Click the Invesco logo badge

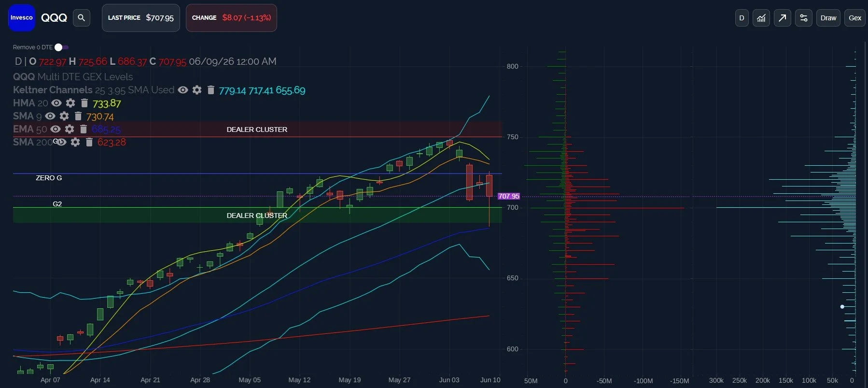[x=22, y=18]
